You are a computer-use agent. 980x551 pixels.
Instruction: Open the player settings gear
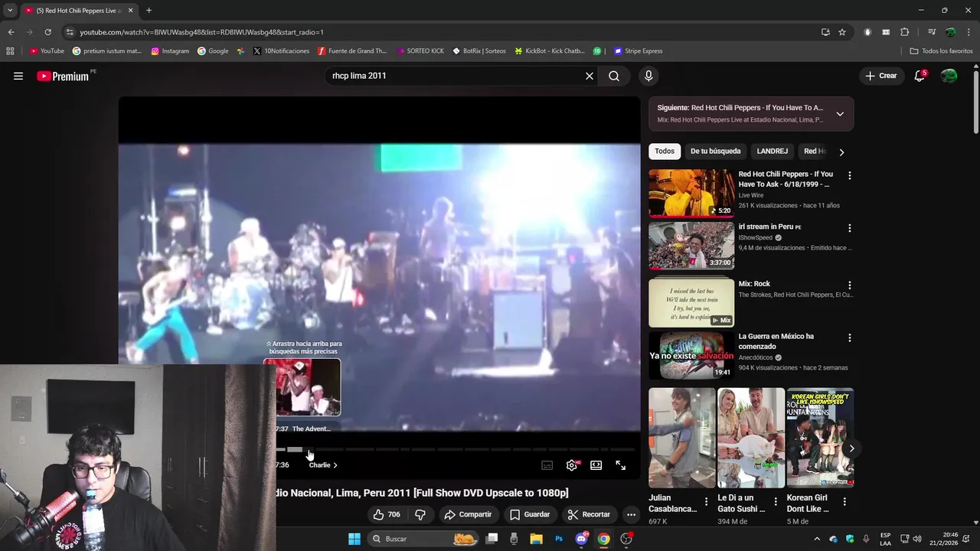[x=572, y=465]
